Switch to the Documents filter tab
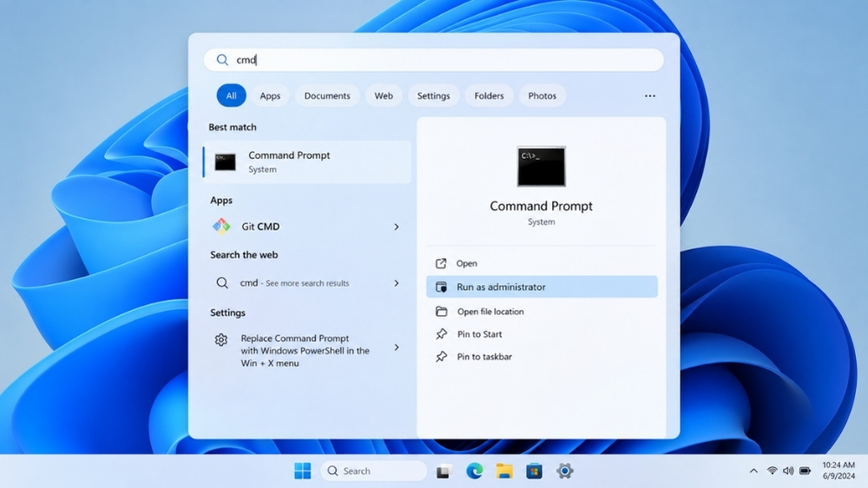This screenshot has width=868, height=488. coord(327,96)
